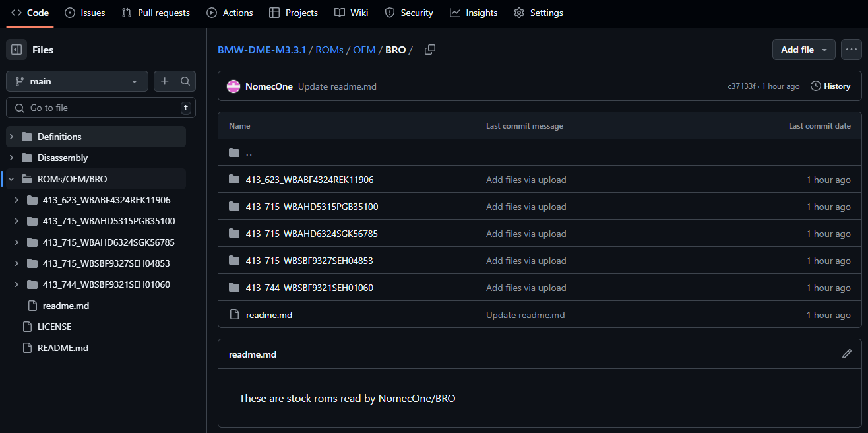This screenshot has height=433, width=868.
Task: Copy the current path using the copy icon
Action: coord(429,50)
